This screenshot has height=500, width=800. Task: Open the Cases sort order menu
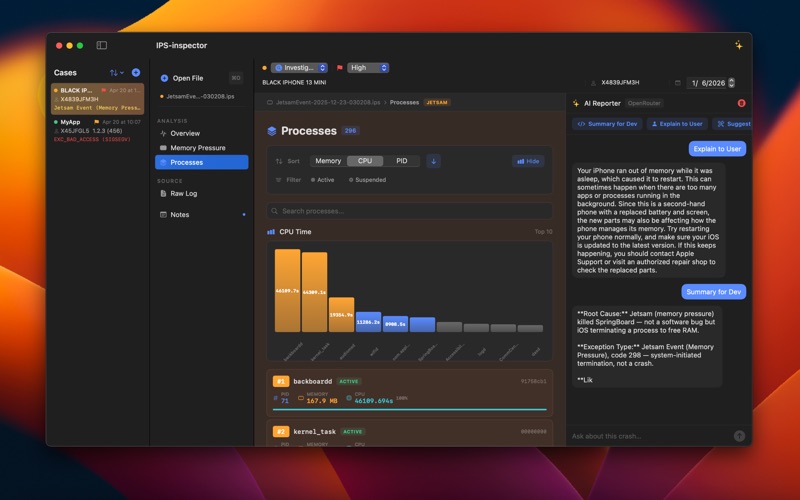[117, 72]
